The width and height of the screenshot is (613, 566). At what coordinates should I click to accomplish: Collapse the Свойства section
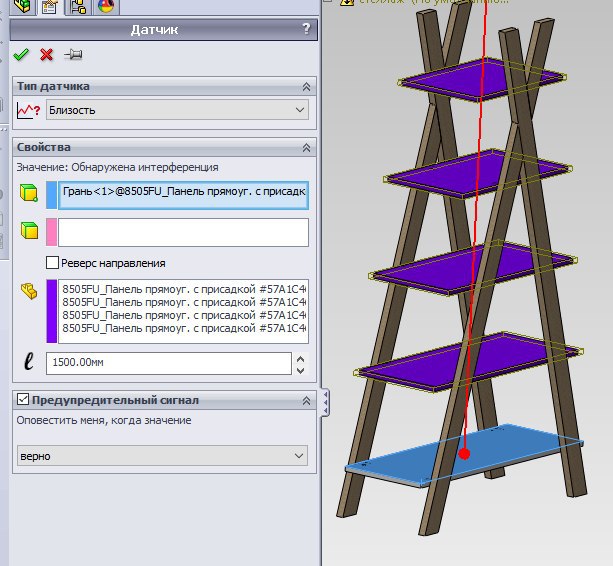(306, 147)
